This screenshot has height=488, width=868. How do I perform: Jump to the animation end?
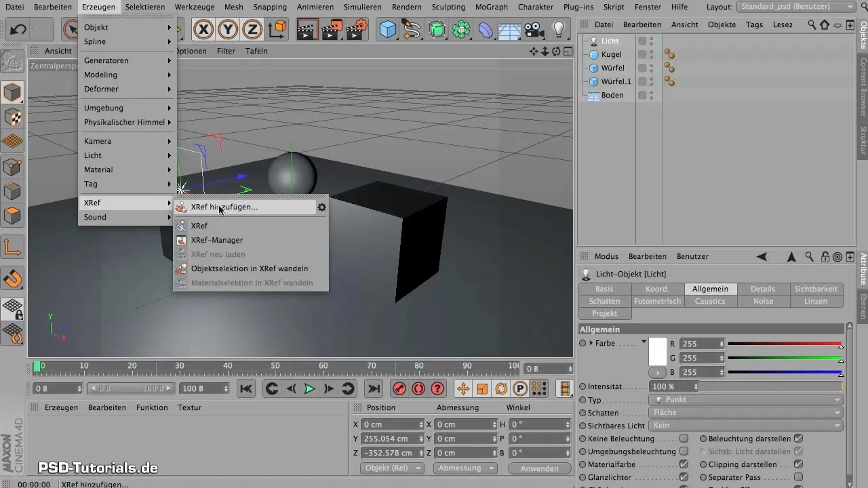tap(373, 388)
